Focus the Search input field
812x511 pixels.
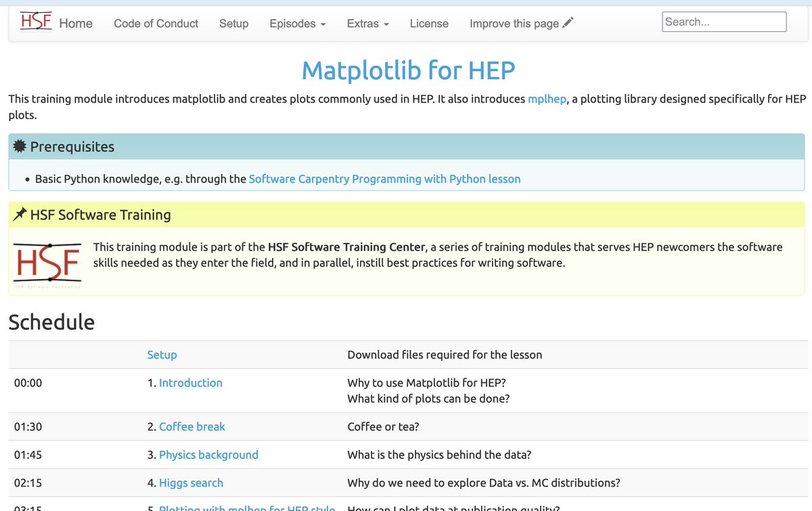click(724, 22)
